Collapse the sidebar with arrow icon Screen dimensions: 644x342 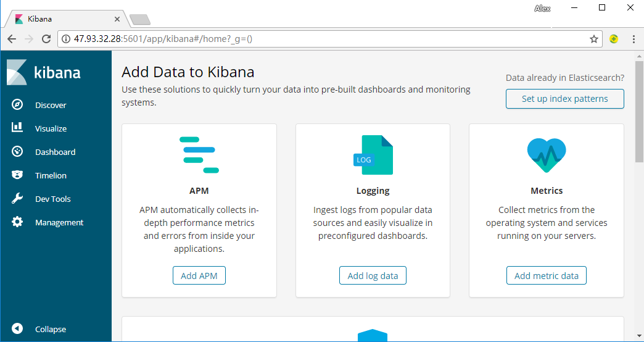[17, 328]
